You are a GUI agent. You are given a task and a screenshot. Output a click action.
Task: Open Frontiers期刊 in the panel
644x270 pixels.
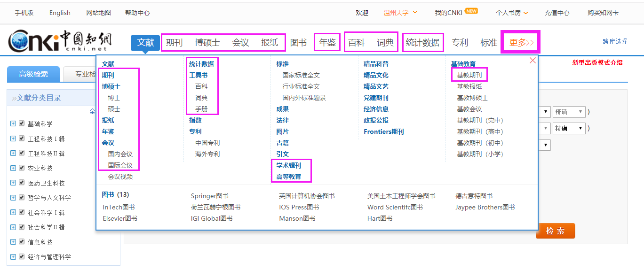(384, 131)
